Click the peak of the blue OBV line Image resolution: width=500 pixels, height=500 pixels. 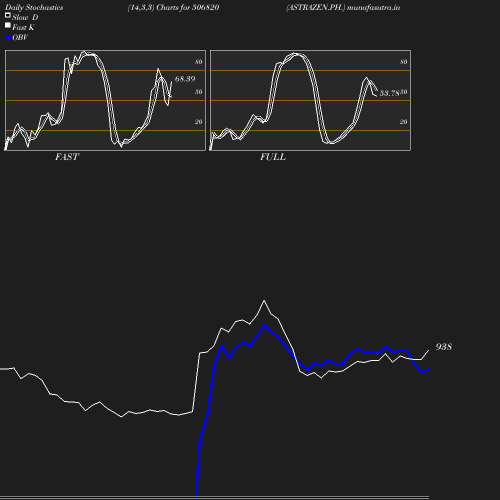[264, 325]
